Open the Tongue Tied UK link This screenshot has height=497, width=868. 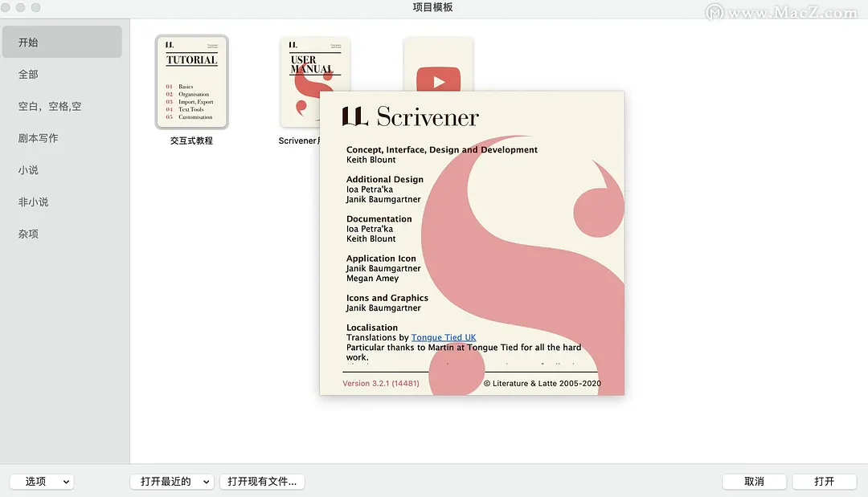point(444,337)
